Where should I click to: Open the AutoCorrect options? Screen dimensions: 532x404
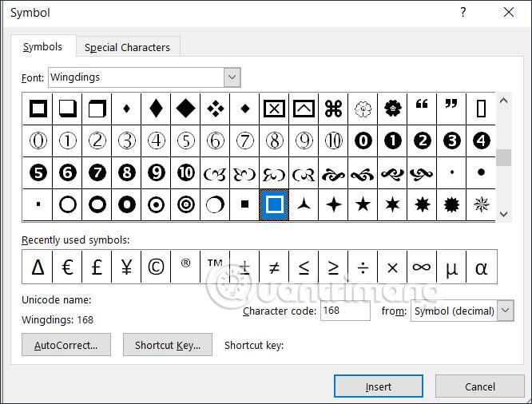(x=66, y=345)
